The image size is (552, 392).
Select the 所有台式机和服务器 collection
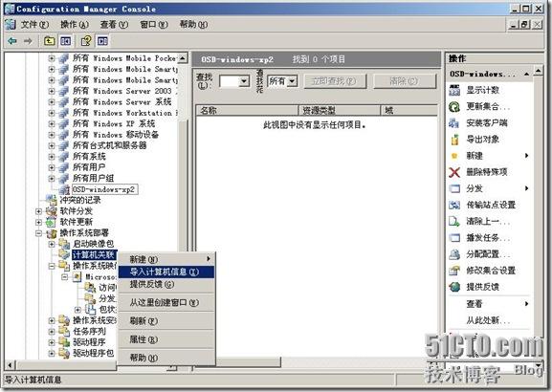[x=109, y=145]
